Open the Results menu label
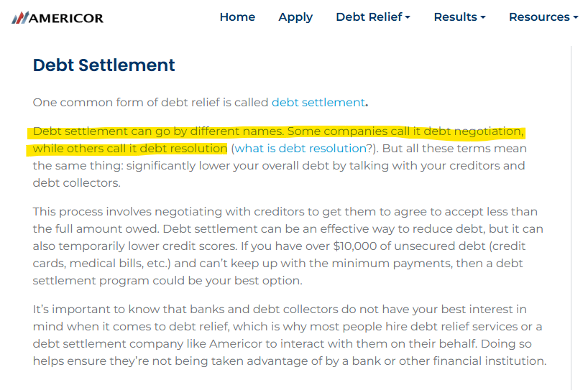This screenshot has width=588, height=390. [x=455, y=17]
